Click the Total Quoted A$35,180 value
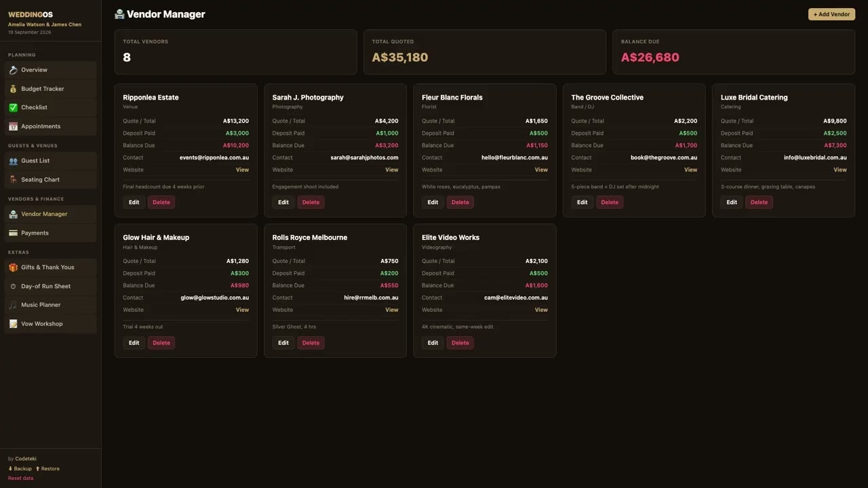 point(400,58)
